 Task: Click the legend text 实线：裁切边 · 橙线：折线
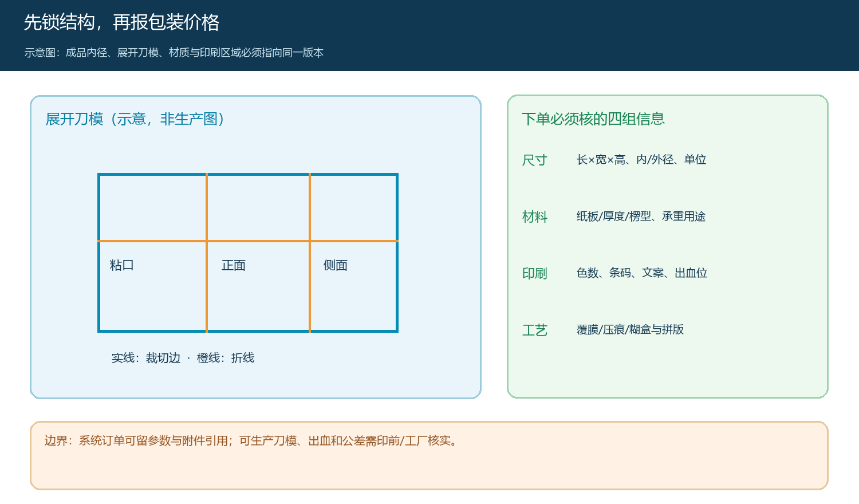[183, 358]
